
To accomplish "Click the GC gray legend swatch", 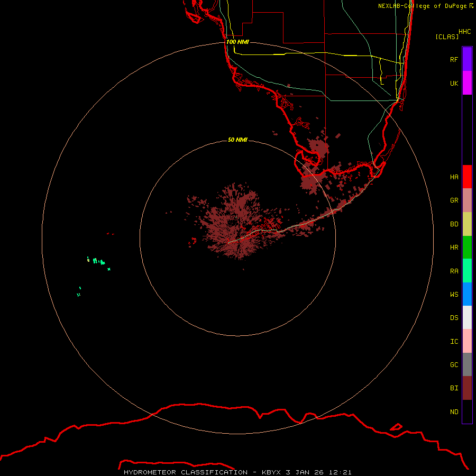I will [x=467, y=364].
